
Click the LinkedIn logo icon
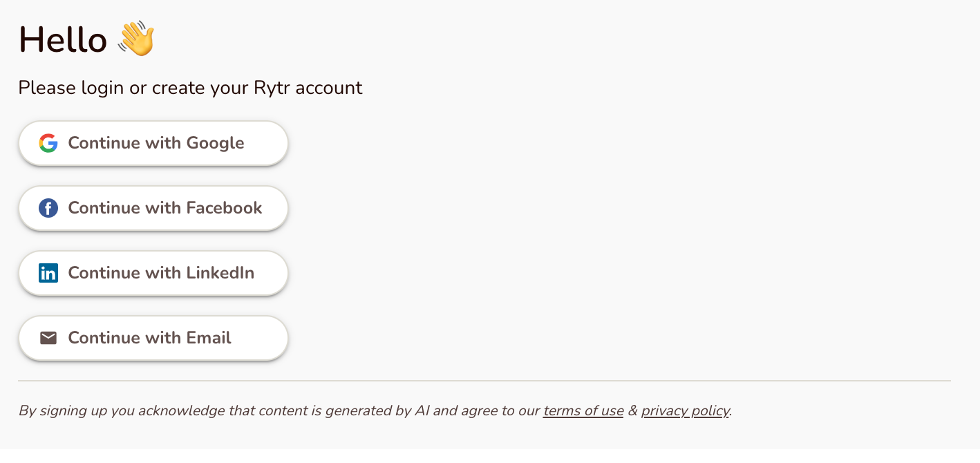pos(48,273)
